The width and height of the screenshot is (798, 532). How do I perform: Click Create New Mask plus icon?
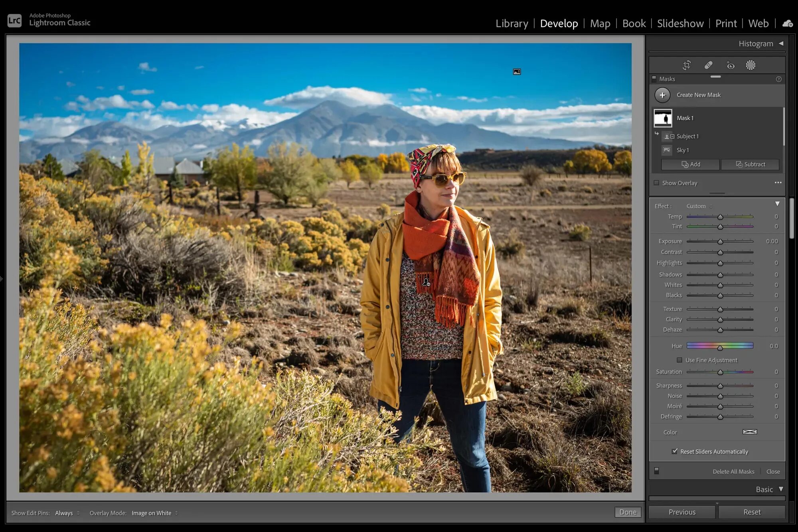[x=662, y=95]
